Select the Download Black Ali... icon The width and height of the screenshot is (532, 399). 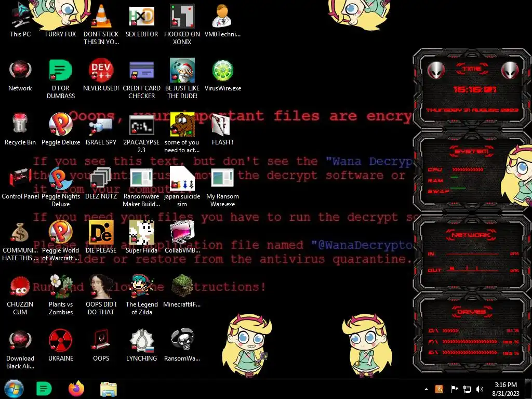(20, 350)
